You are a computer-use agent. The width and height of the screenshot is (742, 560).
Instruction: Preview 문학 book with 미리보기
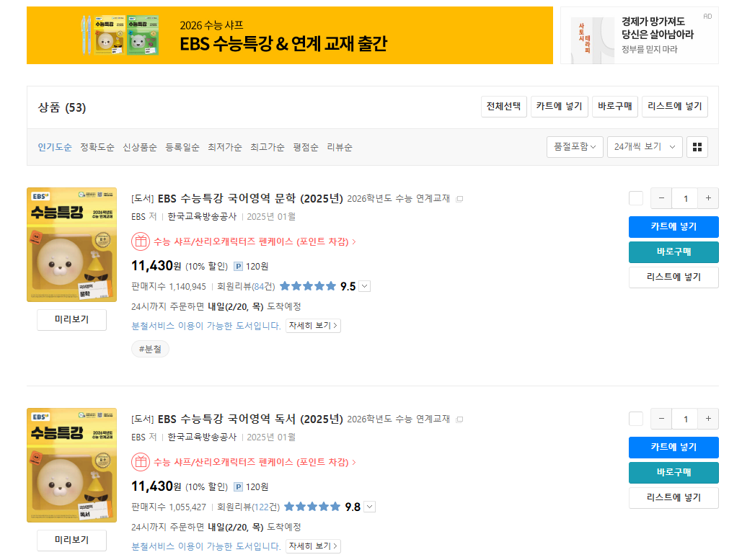(72, 320)
